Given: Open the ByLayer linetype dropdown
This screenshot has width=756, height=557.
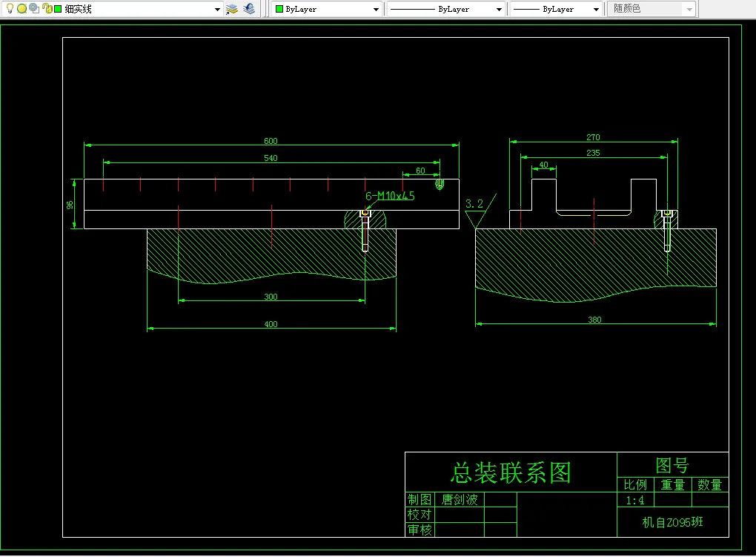Looking at the screenshot, I should 499,9.
